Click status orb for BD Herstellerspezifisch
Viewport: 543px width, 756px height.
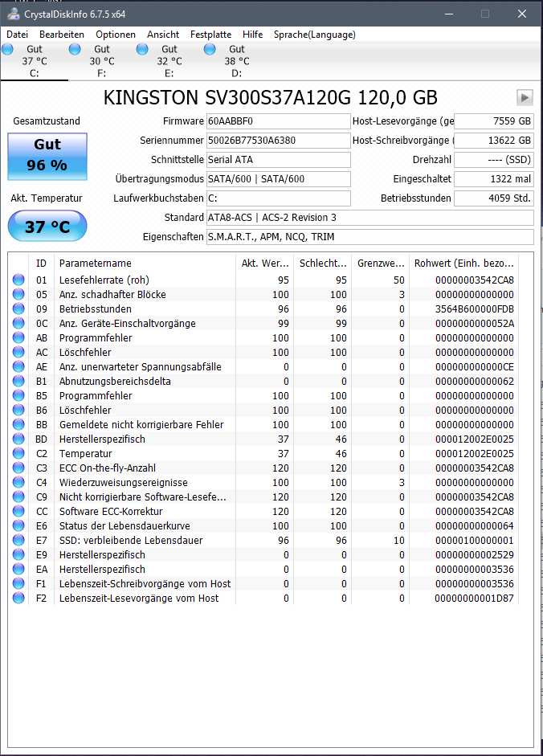coord(18,439)
